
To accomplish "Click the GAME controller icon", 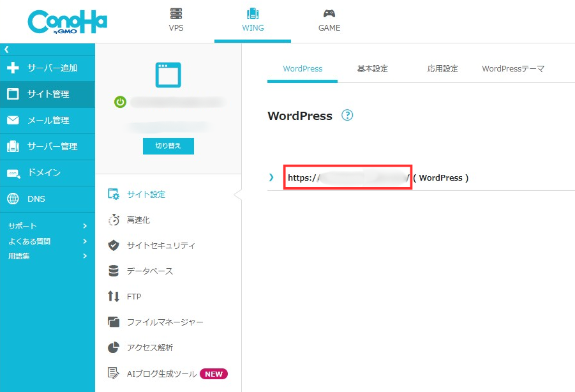I will click(x=329, y=14).
